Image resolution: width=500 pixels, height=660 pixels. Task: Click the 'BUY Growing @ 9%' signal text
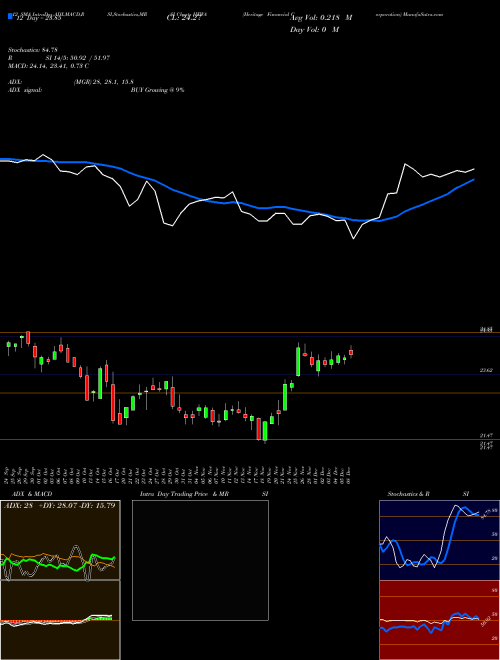coord(157,90)
